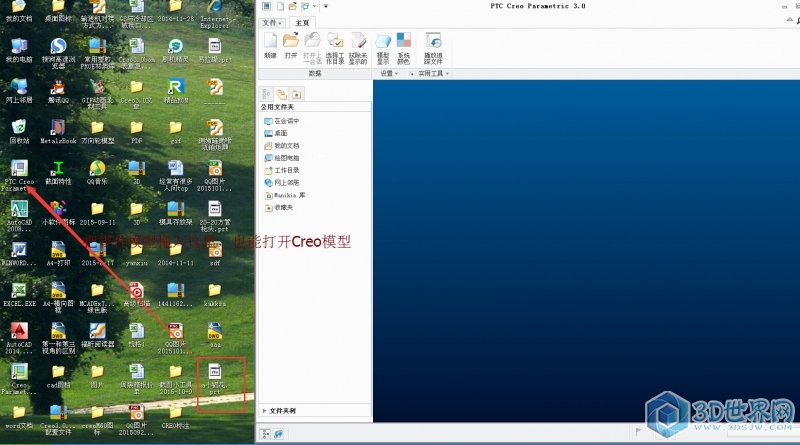Expand the 设置 group dropdown

pyautogui.click(x=389, y=73)
